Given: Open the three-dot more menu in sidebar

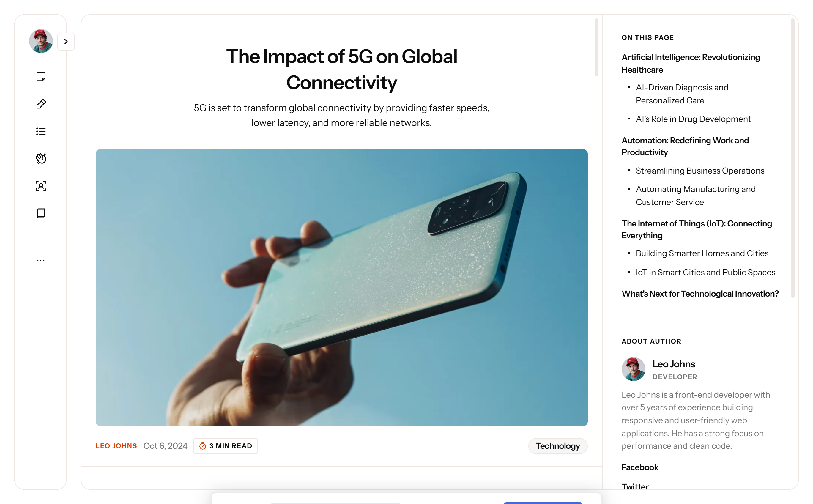Looking at the screenshot, I should pos(41,260).
